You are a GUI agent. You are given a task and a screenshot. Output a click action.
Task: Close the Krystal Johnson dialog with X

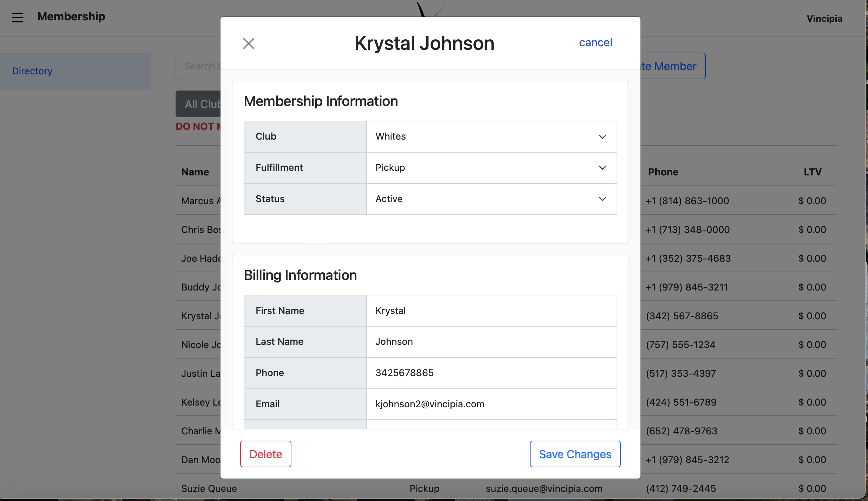[x=249, y=44]
